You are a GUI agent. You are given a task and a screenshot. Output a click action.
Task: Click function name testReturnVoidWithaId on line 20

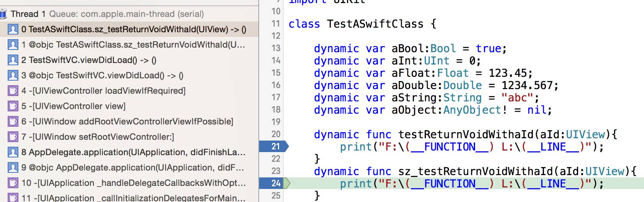[466, 134]
